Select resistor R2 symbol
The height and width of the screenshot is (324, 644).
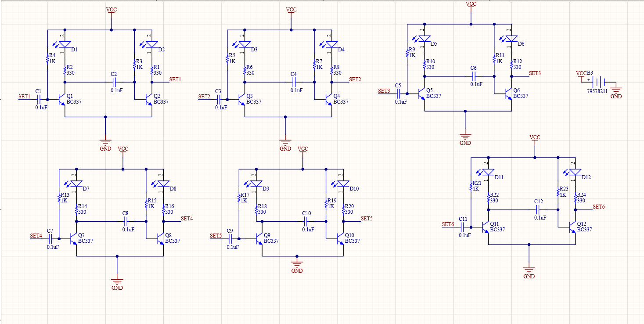65,70
